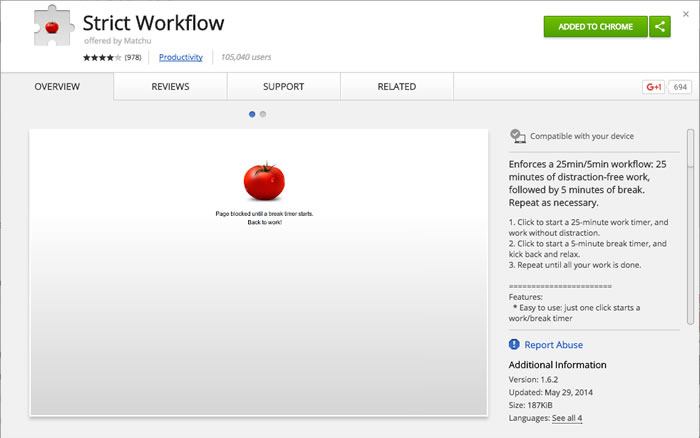Click the share icon button
700x438 pixels.
[x=660, y=27]
